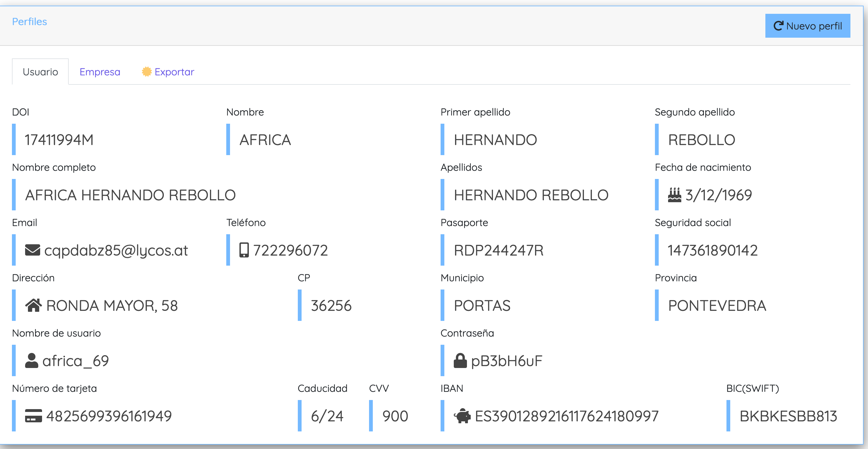Image resolution: width=868 pixels, height=449 pixels.
Task: Click the Seguridad social number 147361890142
Action: (x=713, y=250)
